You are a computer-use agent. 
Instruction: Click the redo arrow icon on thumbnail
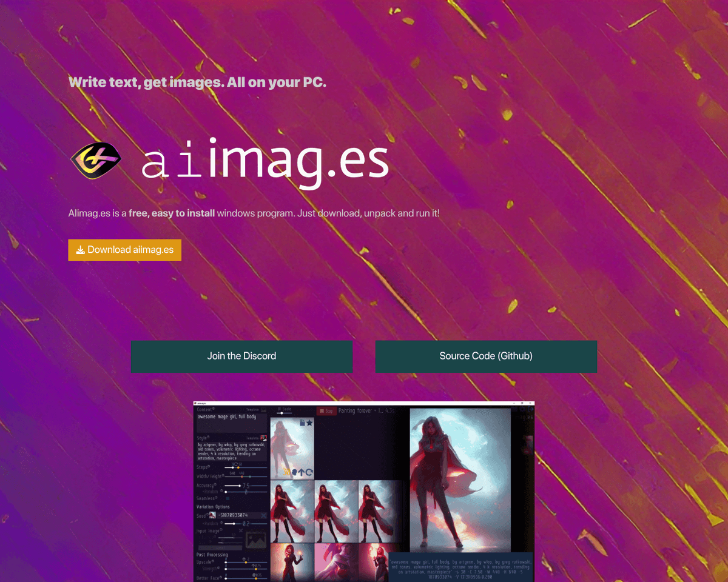coord(309,472)
